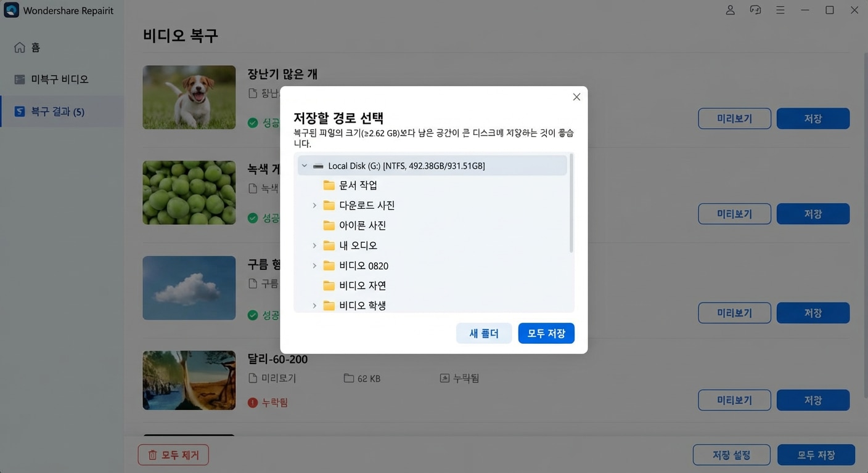
Task: Click the 새 폴더 button
Action: pyautogui.click(x=484, y=333)
